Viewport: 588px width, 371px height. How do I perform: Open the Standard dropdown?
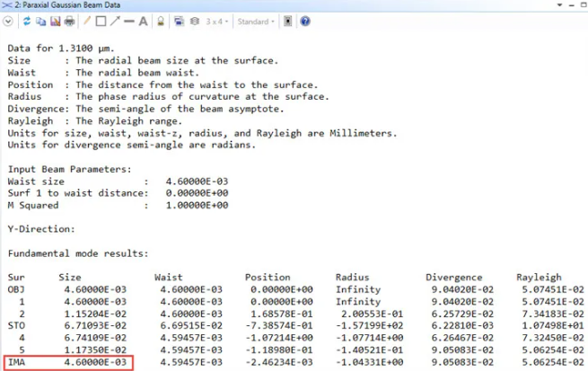(256, 22)
